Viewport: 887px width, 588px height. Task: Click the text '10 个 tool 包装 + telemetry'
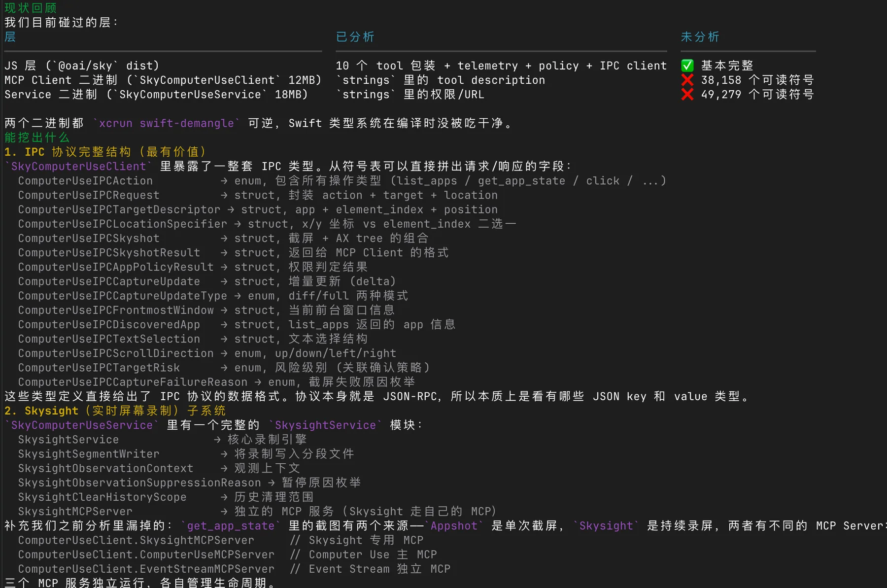tap(427, 66)
